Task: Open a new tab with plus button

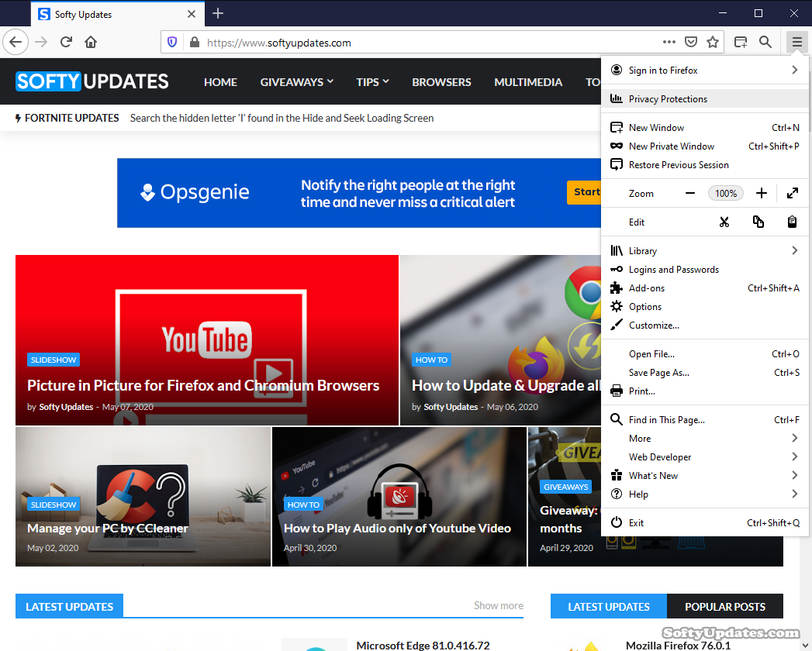Action: [x=218, y=13]
